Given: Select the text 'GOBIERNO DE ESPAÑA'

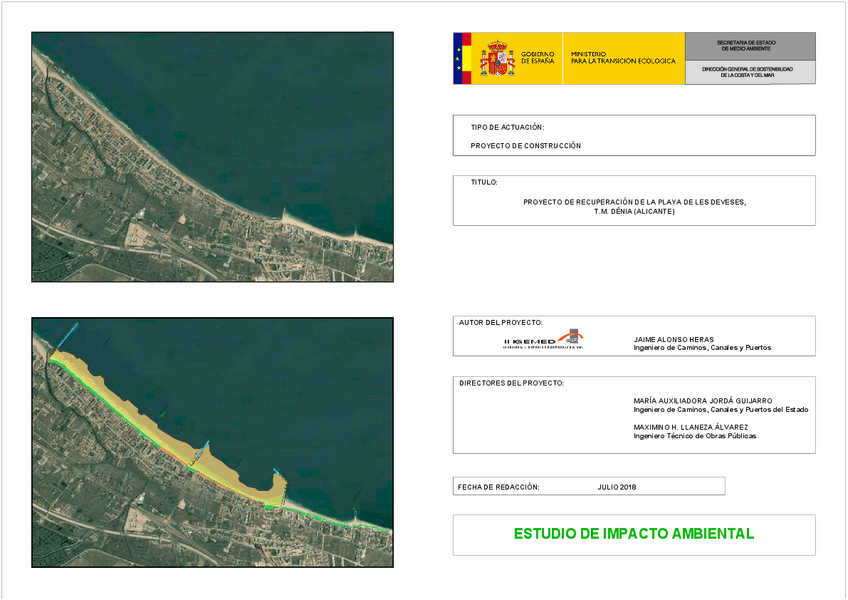Looking at the screenshot, I should click(x=538, y=58).
